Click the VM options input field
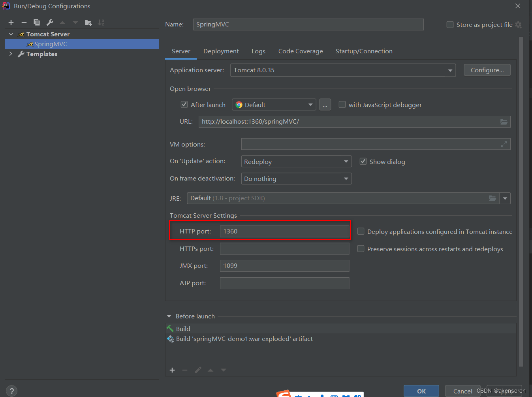Viewport: 532px width, 397px height. [x=376, y=144]
